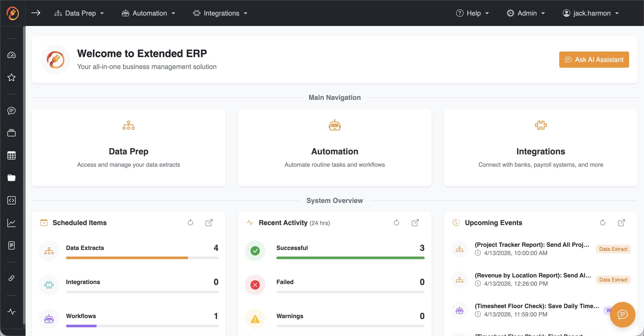
Task: Refresh the Upcoming Events panel
Action: tap(602, 223)
